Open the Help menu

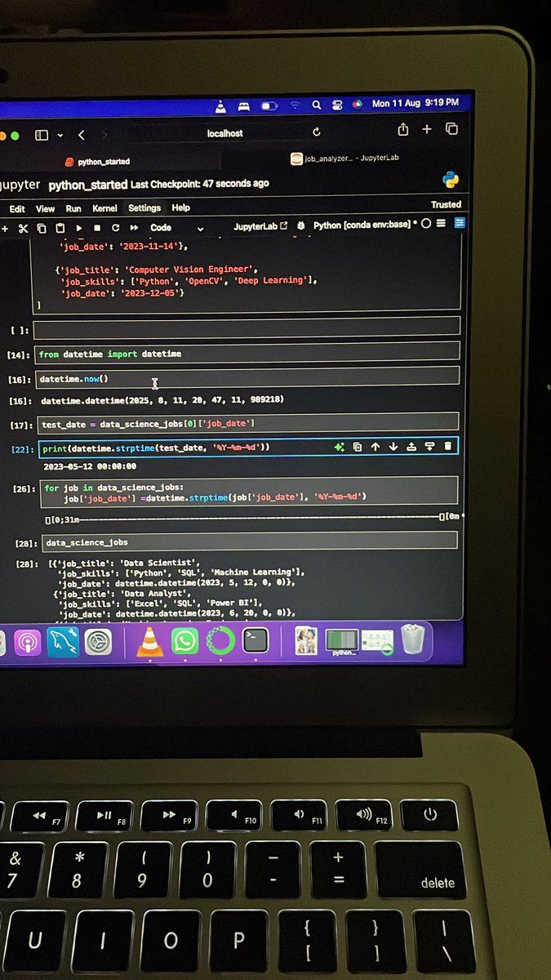point(180,207)
